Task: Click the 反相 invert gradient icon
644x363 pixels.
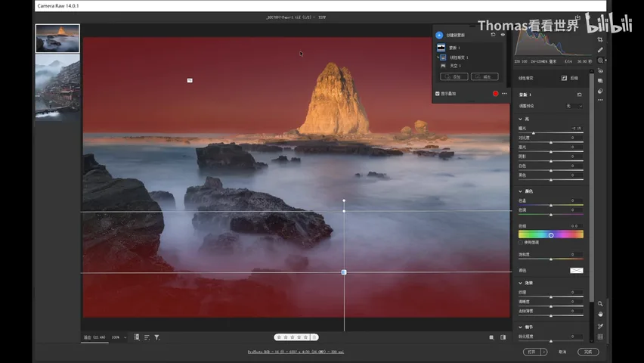Action: (x=564, y=78)
